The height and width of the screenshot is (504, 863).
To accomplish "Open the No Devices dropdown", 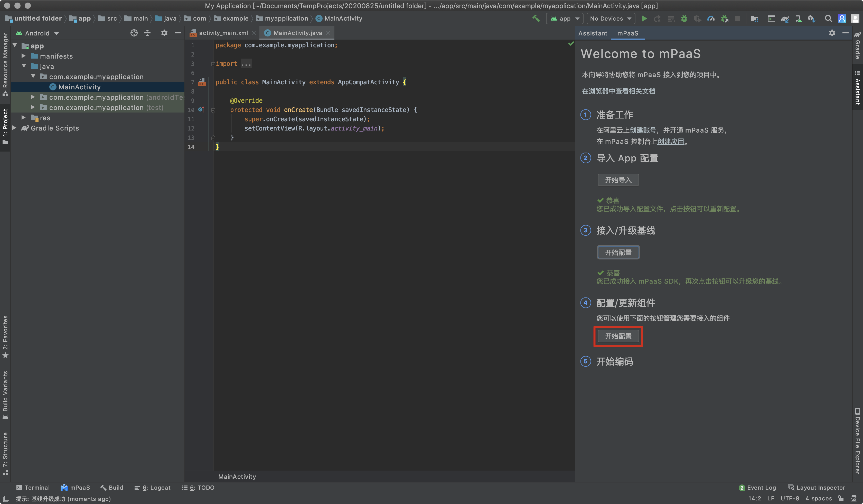I will [611, 18].
